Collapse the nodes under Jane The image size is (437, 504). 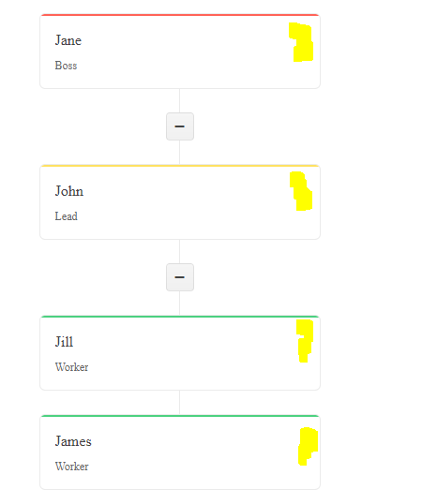coord(180,126)
